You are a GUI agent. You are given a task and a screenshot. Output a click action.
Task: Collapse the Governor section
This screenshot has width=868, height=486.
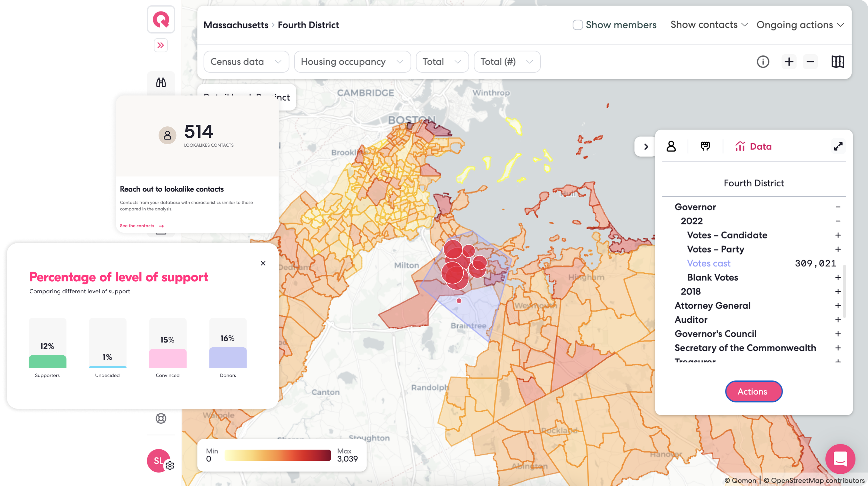point(838,207)
